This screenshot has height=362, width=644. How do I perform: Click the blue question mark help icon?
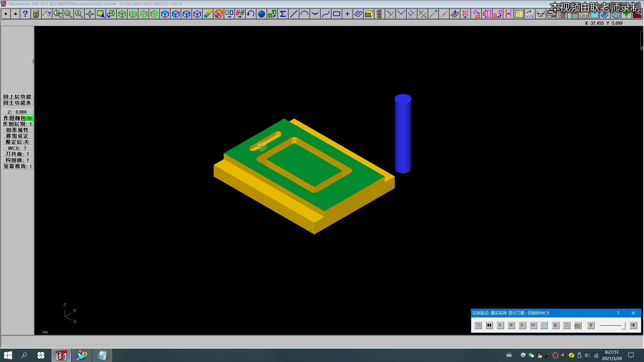pos(25,14)
